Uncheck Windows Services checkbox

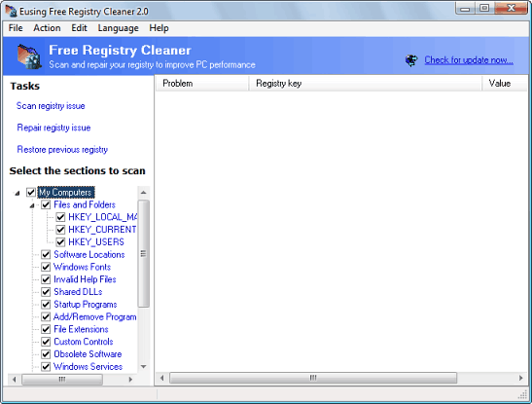click(x=46, y=367)
